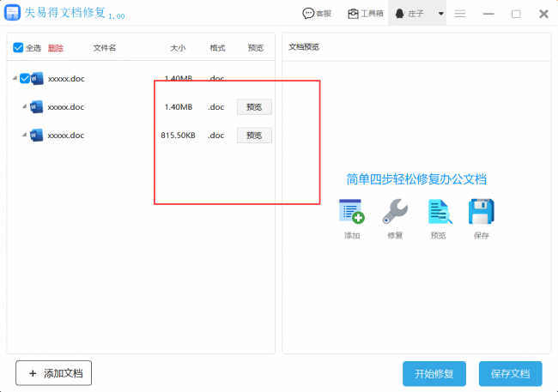Image resolution: width=558 pixels, height=392 pixels.
Task: Open the 工具箱 toolbox
Action: tap(365, 14)
